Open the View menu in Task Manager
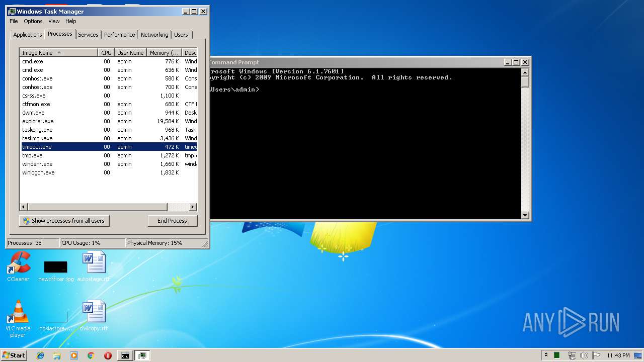Viewport: 644px width, 362px height. coord(54,21)
